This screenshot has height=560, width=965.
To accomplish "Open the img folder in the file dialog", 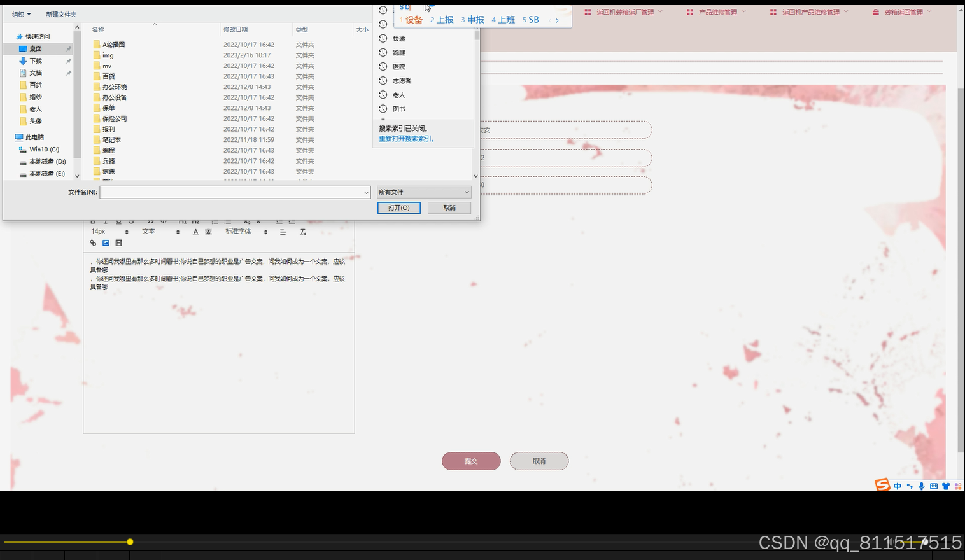I will click(x=108, y=55).
